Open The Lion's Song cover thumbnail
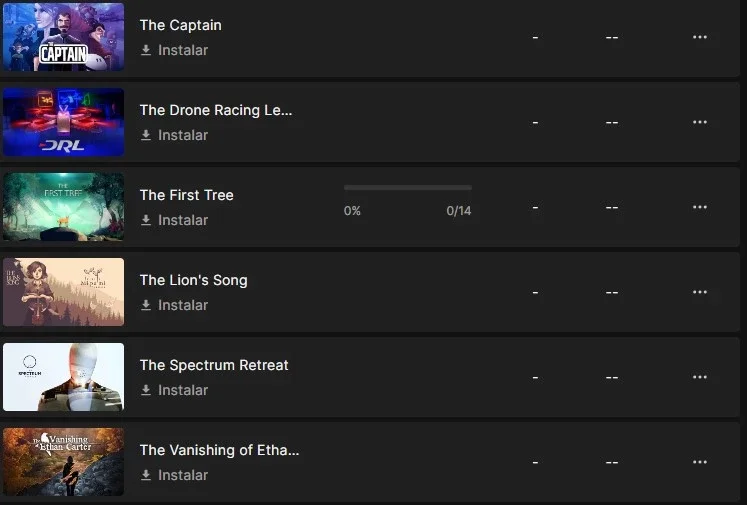 click(63, 292)
